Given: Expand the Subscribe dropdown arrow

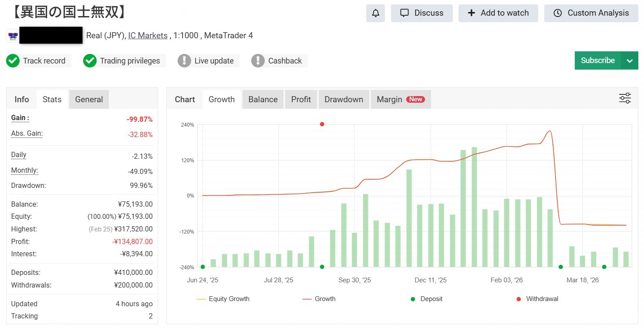Looking at the screenshot, I should click(x=630, y=61).
